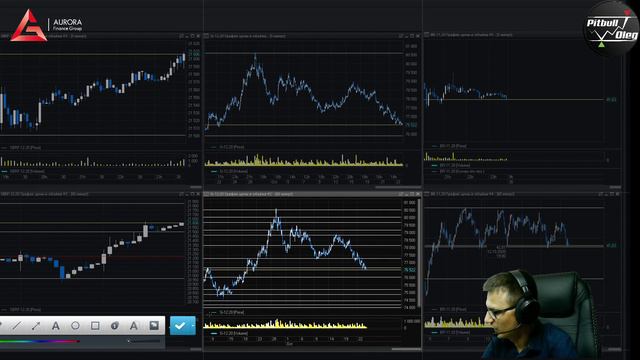Select the ellipse shape tool
Image resolution: width=640 pixels, height=360 pixels.
click(x=75, y=325)
